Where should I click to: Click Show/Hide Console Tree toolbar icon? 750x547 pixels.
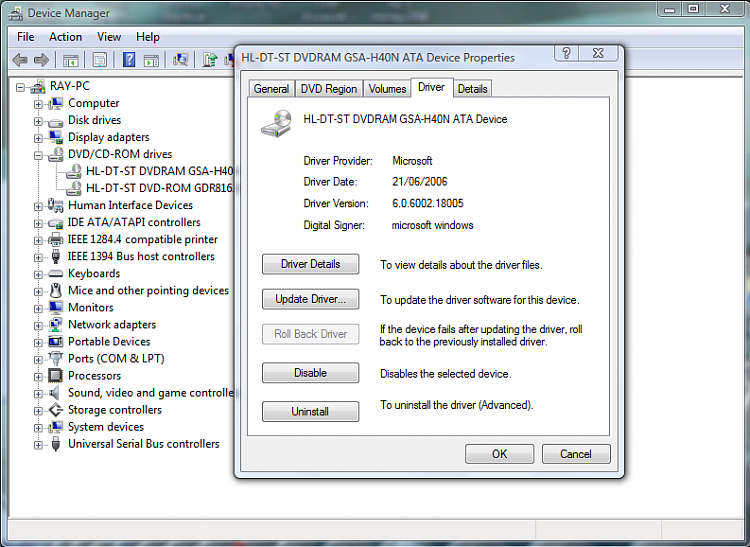[x=70, y=60]
